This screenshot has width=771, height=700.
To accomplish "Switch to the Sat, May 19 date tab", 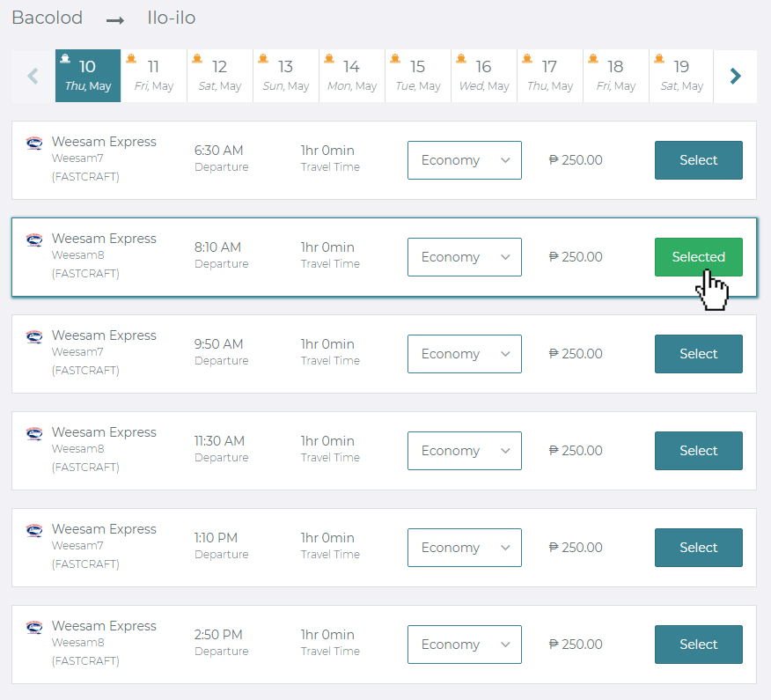I will coord(681,76).
